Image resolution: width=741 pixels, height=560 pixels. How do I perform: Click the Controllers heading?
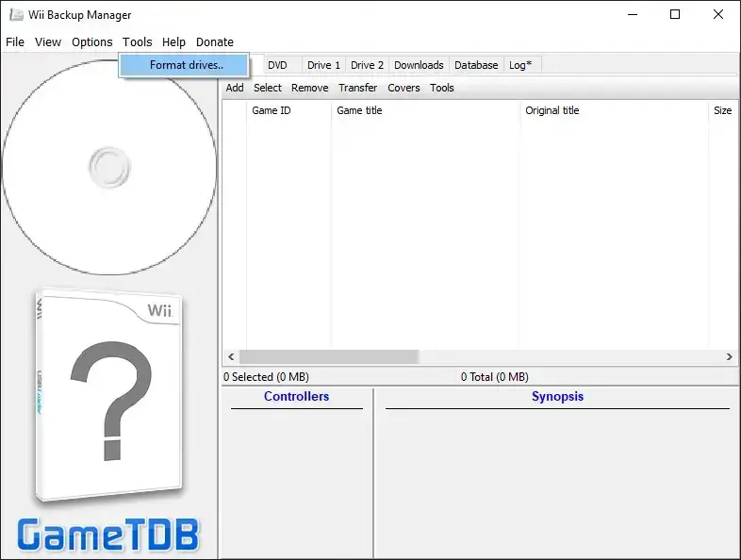click(x=296, y=397)
